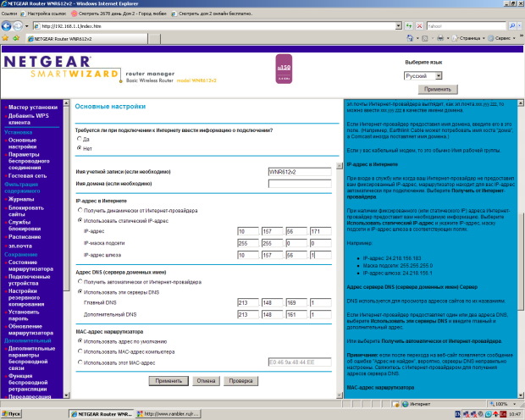Viewport: 525px width, 420px height.
Task: Open Блокировать сайты in the sidebar menu
Action: pyautogui.click(x=25, y=211)
